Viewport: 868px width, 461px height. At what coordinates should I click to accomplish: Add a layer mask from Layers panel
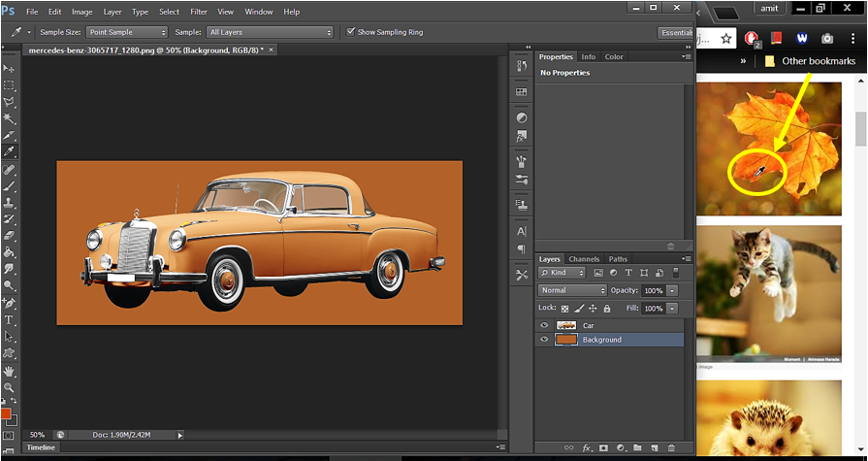[603, 447]
